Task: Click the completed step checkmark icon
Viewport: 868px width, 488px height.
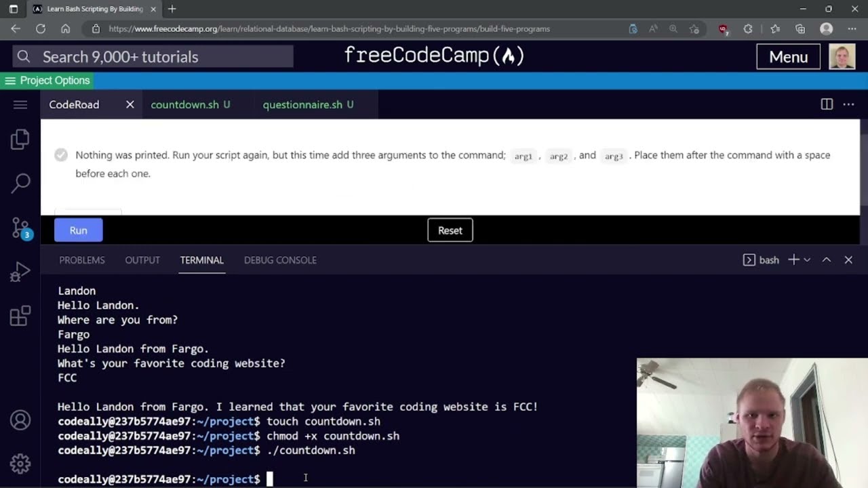Action: coord(61,155)
